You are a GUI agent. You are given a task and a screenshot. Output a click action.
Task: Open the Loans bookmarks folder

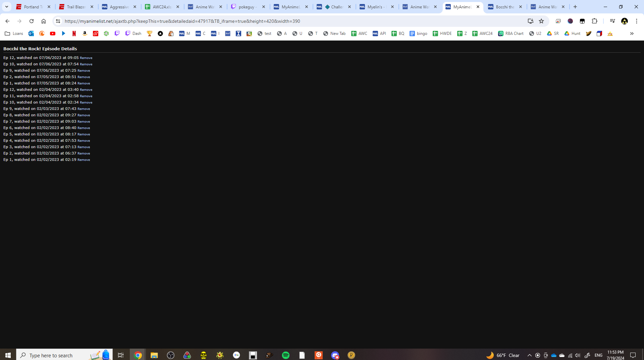[x=14, y=34]
